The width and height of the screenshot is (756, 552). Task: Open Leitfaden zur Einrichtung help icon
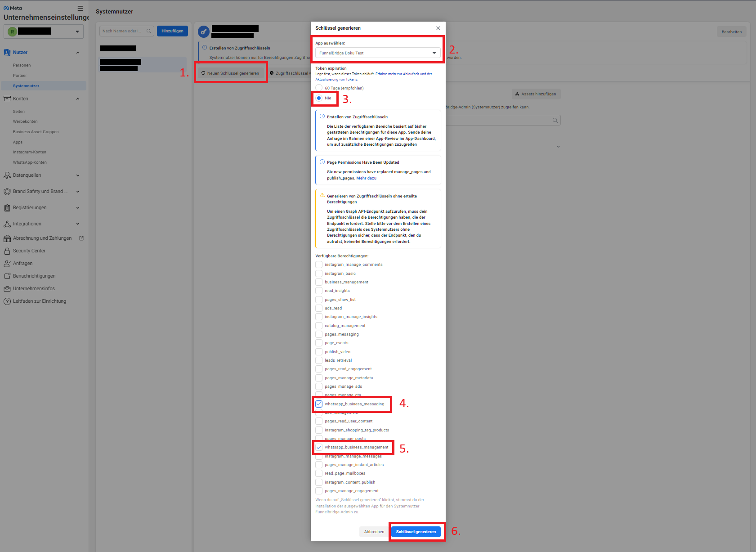[x=7, y=301]
